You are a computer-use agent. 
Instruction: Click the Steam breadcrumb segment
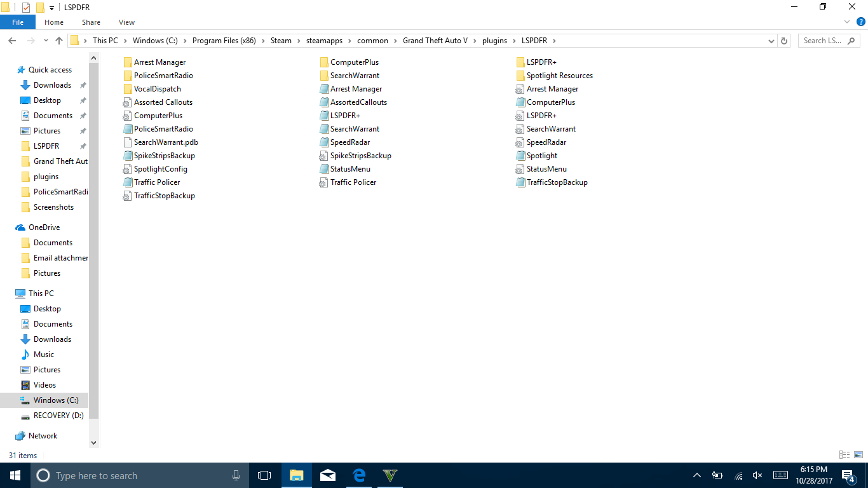click(x=281, y=41)
